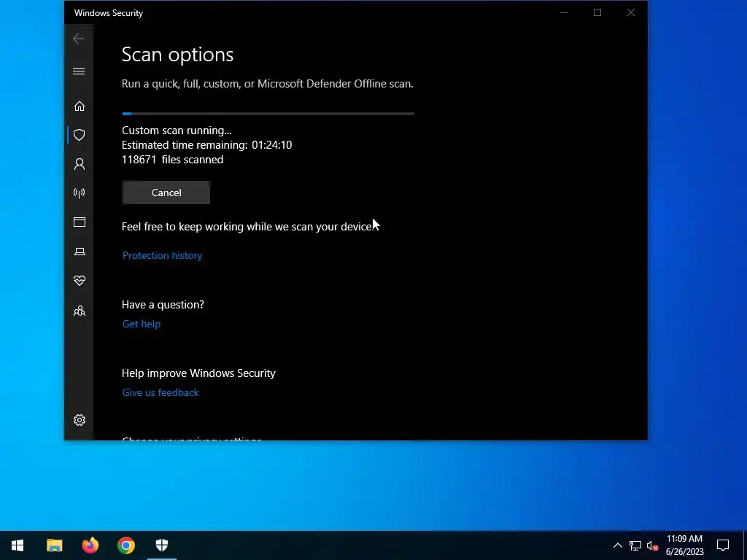Click the scan progress bar

pyautogui.click(x=268, y=114)
